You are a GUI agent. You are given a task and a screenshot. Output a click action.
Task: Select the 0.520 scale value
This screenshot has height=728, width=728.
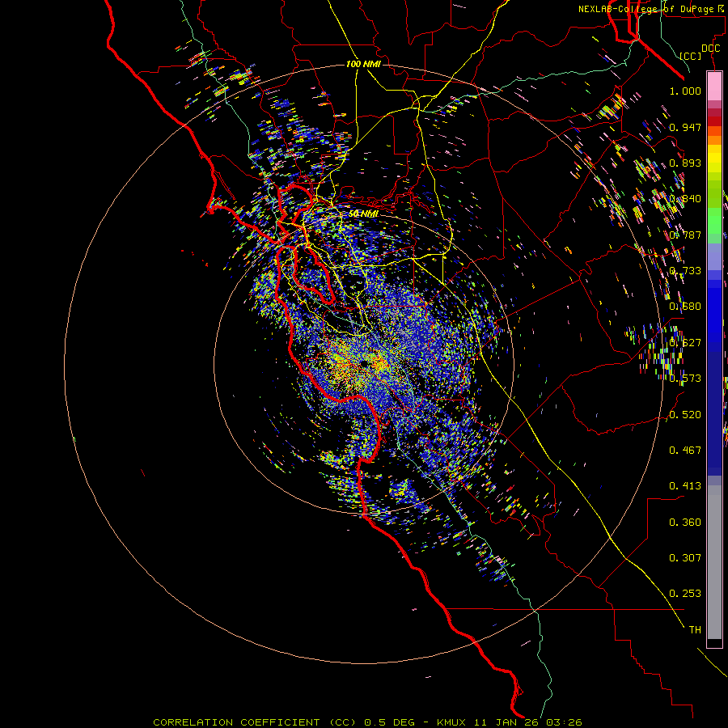tap(685, 415)
